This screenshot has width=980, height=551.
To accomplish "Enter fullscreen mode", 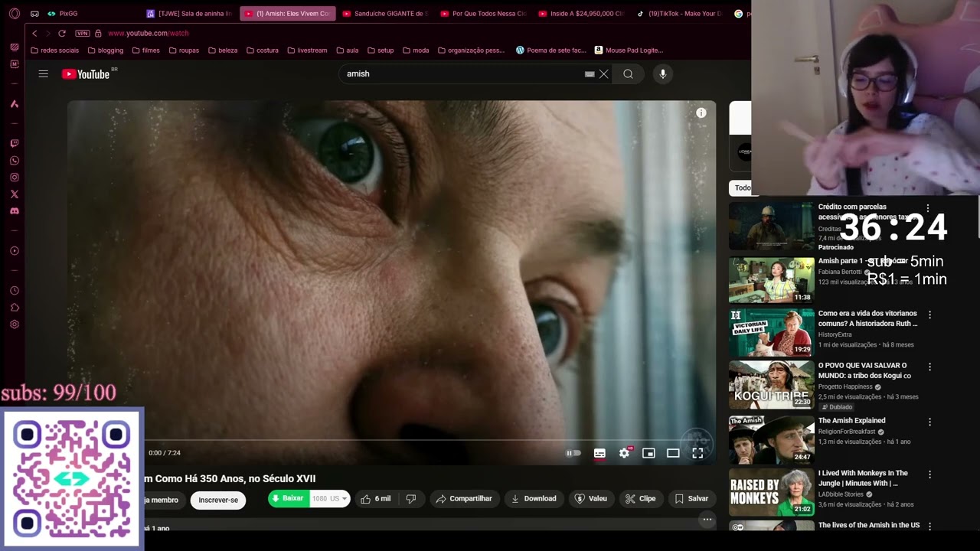I will click(697, 453).
